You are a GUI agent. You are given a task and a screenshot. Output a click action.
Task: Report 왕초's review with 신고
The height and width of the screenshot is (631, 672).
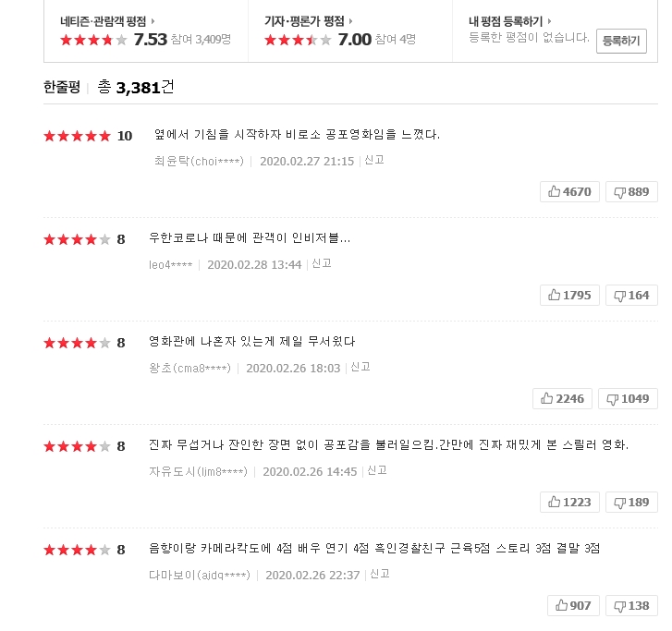pyautogui.click(x=360, y=367)
